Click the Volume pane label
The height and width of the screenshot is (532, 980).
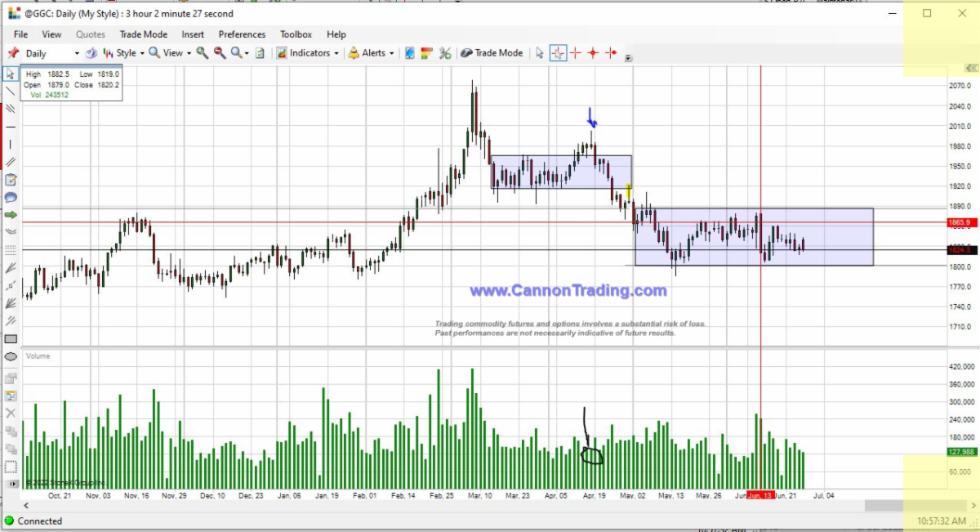tap(38, 356)
